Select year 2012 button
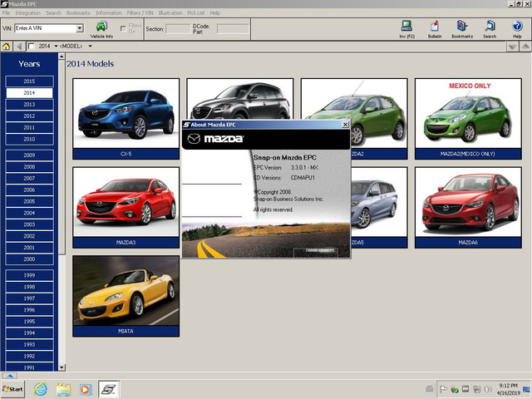The width and height of the screenshot is (532, 399). [29, 116]
